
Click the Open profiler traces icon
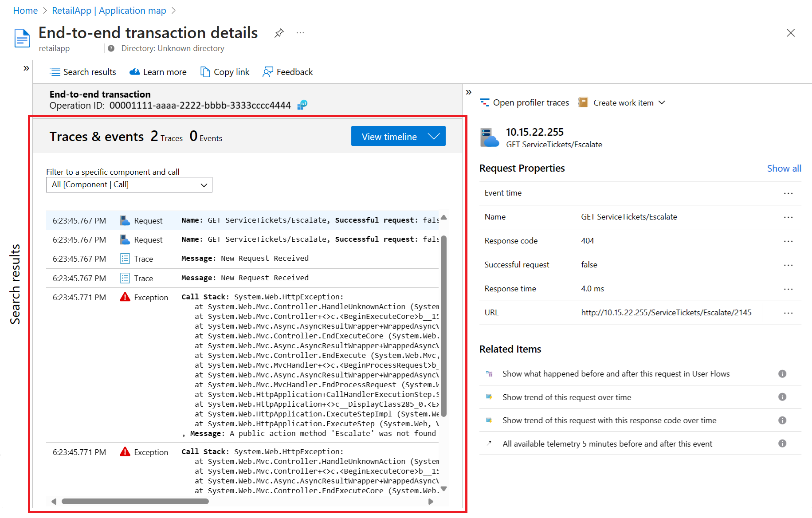tap(484, 102)
